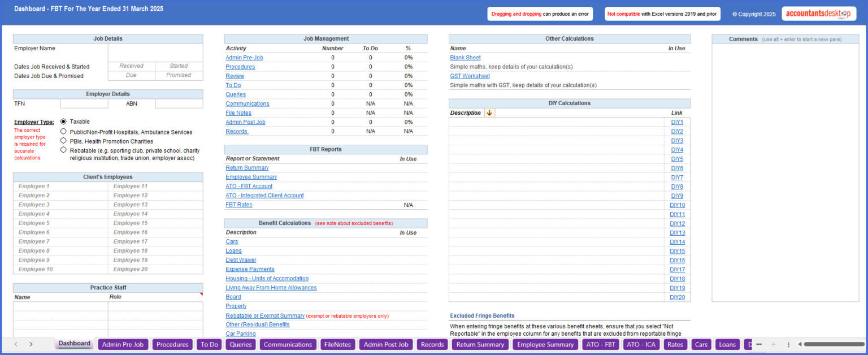Image resolution: width=868 pixels, height=355 pixels.
Task: Open the Living Away From Home Allowances link
Action: coord(271,288)
